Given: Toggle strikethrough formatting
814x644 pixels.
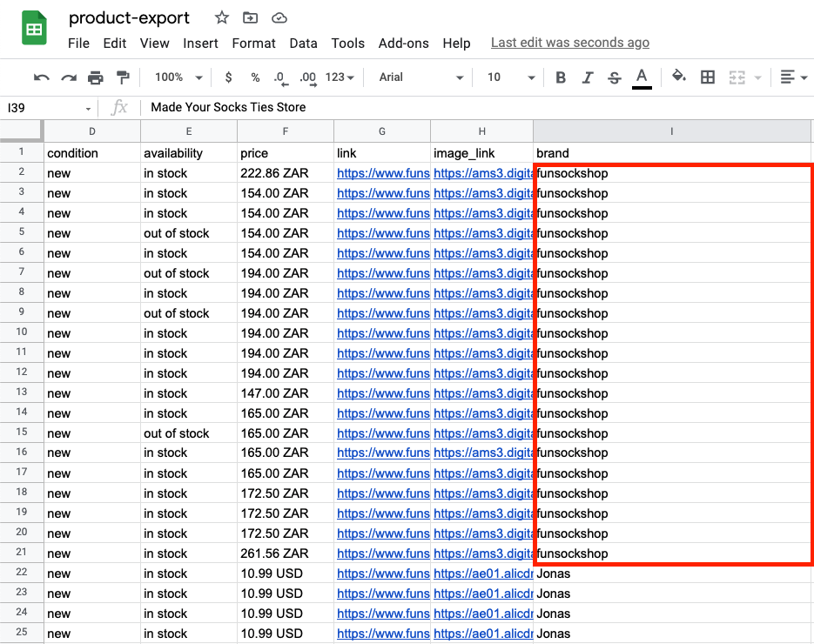Looking at the screenshot, I should click(614, 77).
